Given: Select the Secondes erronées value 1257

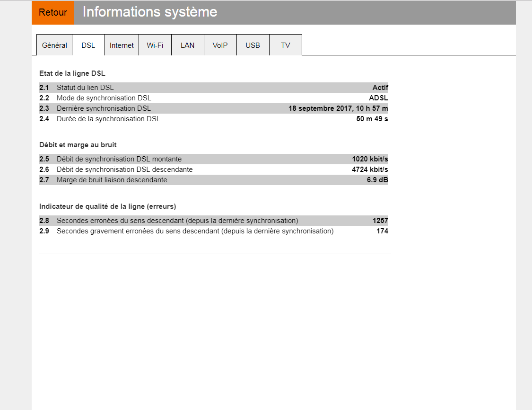Looking at the screenshot, I should point(381,220).
